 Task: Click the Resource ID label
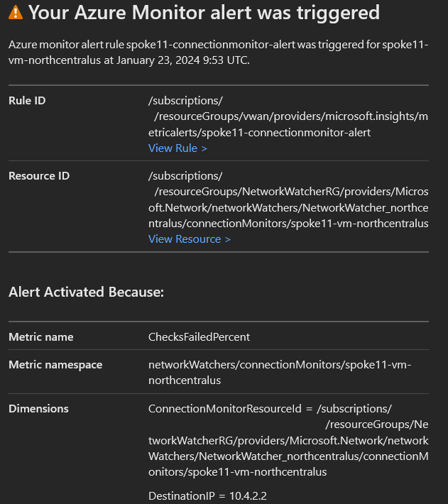pos(39,176)
